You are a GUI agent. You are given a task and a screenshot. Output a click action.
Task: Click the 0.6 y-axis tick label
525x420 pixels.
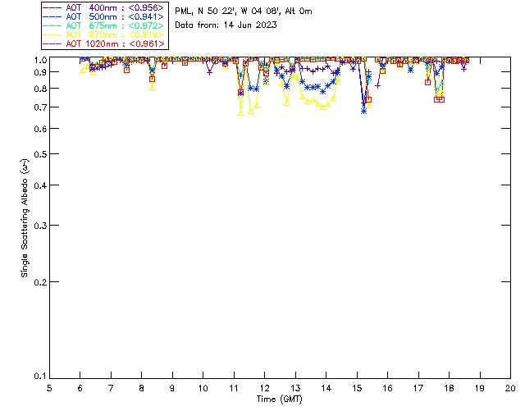point(40,129)
